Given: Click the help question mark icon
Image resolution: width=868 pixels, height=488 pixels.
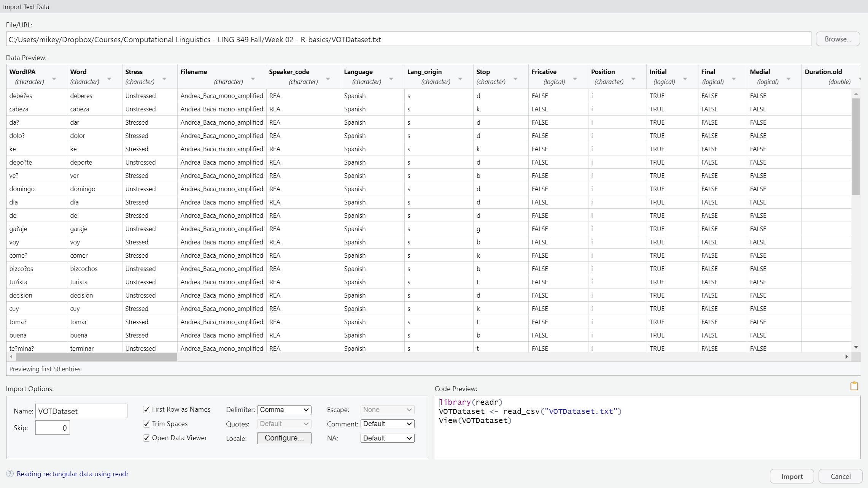Looking at the screenshot, I should click(x=10, y=474).
